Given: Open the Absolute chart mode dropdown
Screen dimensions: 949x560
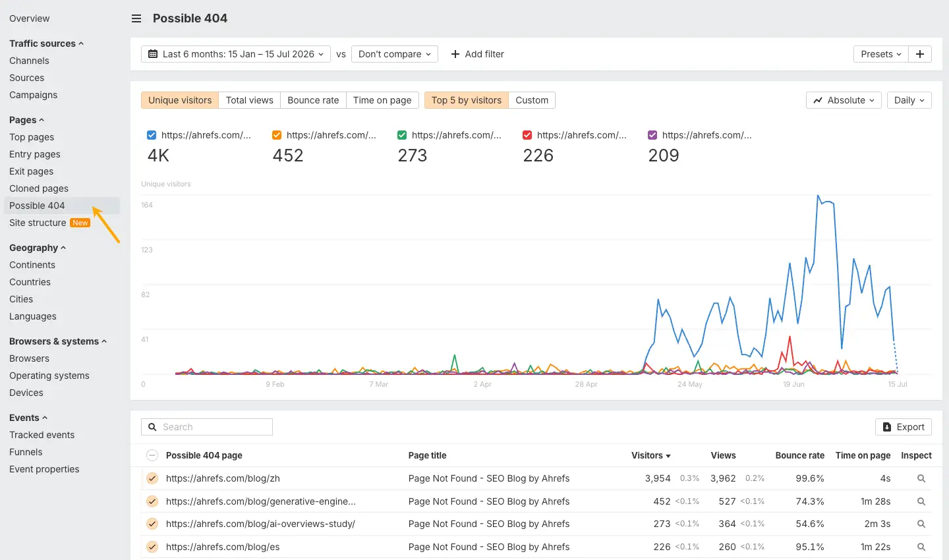Looking at the screenshot, I should (x=844, y=100).
